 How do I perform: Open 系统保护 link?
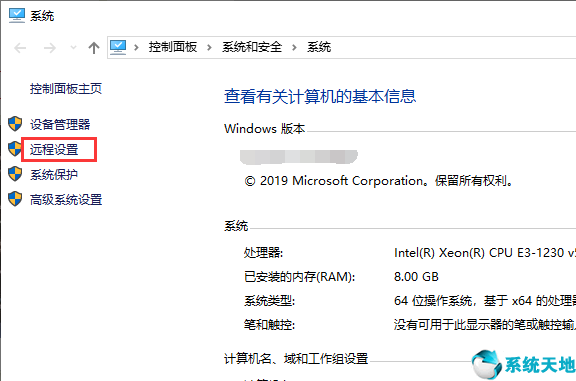click(54, 175)
